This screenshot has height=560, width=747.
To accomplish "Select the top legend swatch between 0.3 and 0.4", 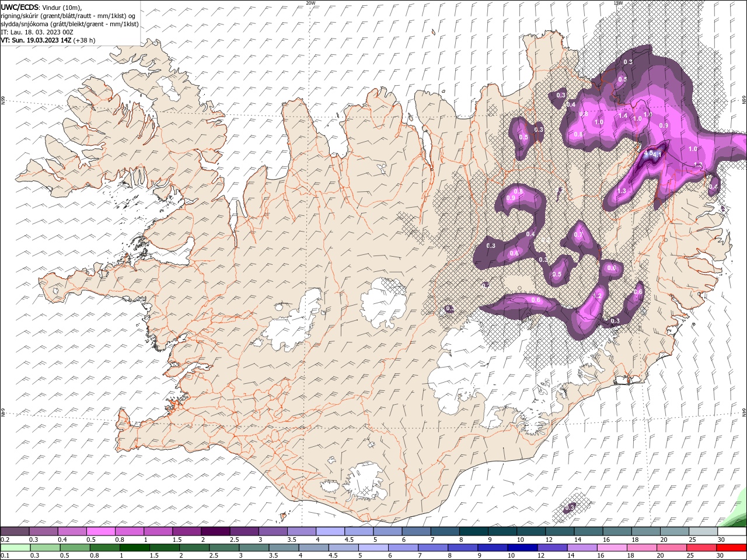I will point(44,531).
